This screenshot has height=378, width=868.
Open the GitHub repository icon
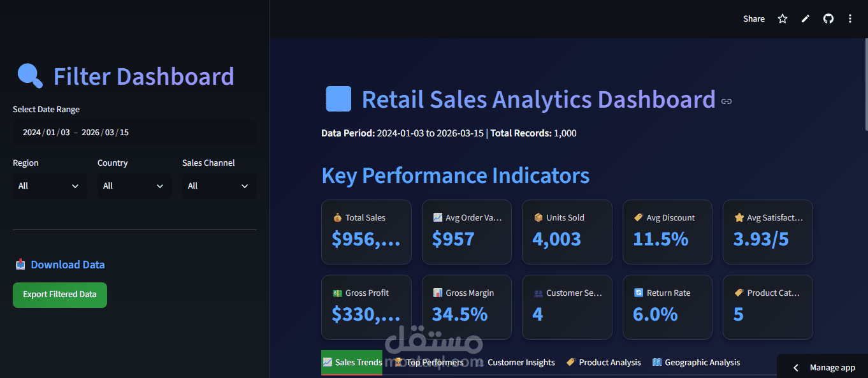click(828, 19)
